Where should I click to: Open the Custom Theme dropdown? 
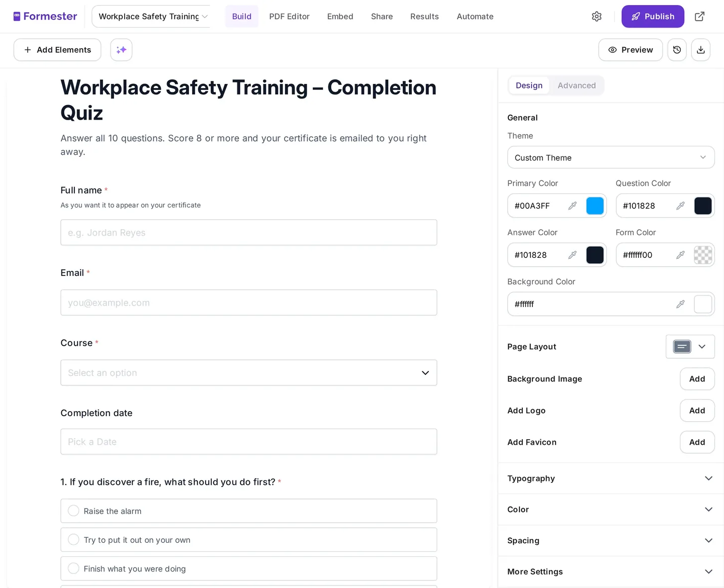point(611,157)
